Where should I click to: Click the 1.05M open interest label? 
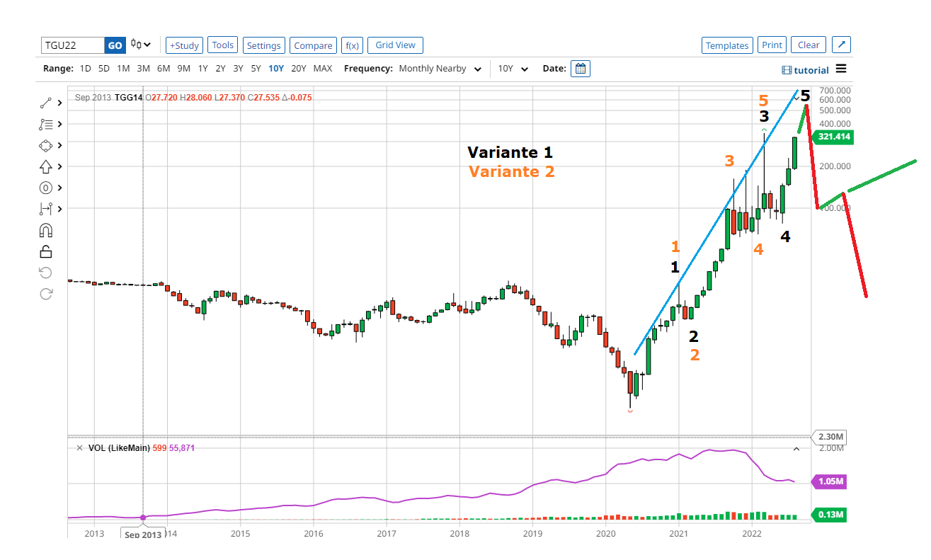click(829, 482)
